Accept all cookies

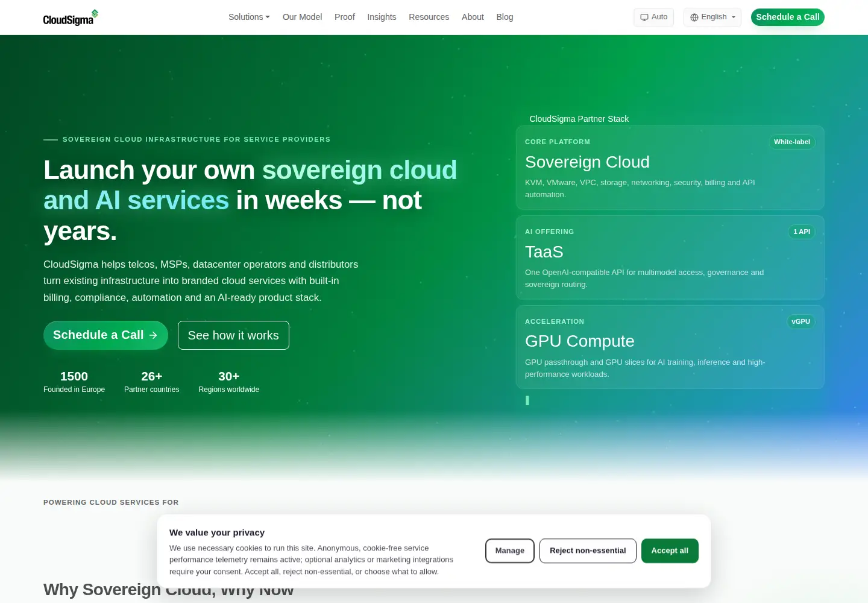(x=670, y=551)
